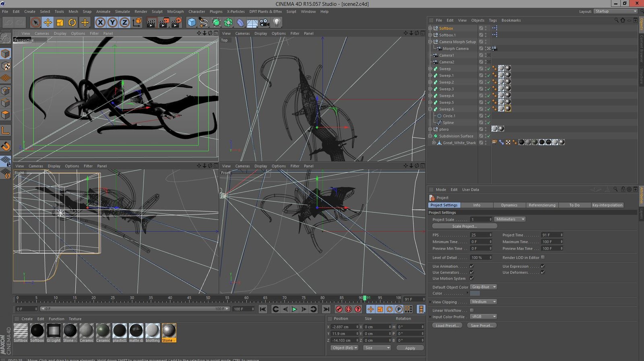Image resolution: width=644 pixels, height=361 pixels.
Task: Open Default Object Color Gray-Blue dropdown
Action: [x=484, y=287]
